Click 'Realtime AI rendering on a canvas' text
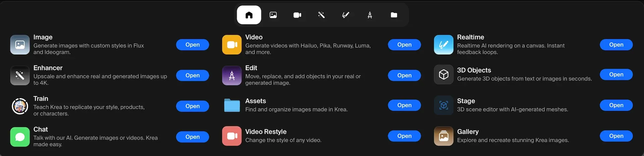The height and width of the screenshot is (156, 644). 511,49
